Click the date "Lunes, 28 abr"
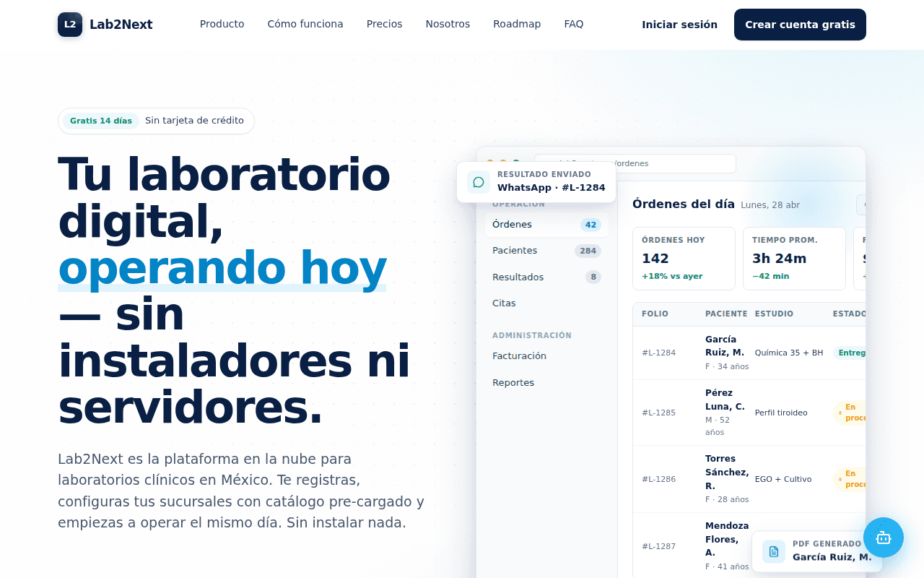The width and height of the screenshot is (924, 578). (770, 205)
